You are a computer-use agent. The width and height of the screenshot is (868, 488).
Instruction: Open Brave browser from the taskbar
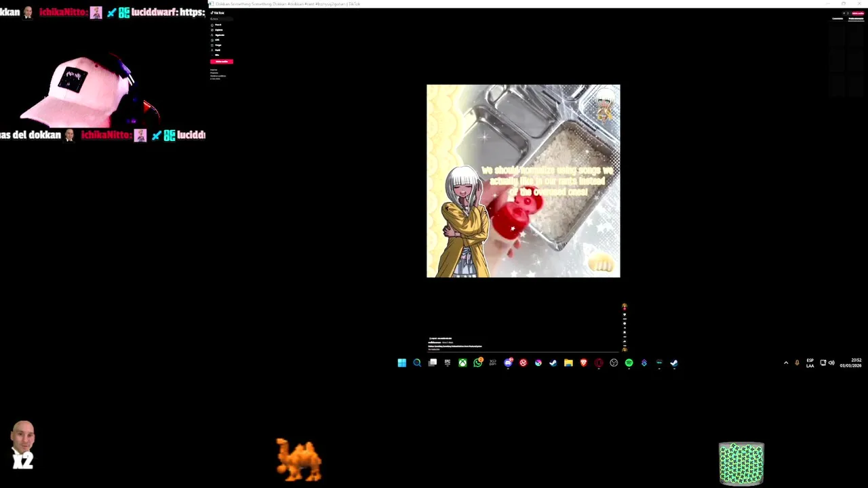(x=584, y=363)
